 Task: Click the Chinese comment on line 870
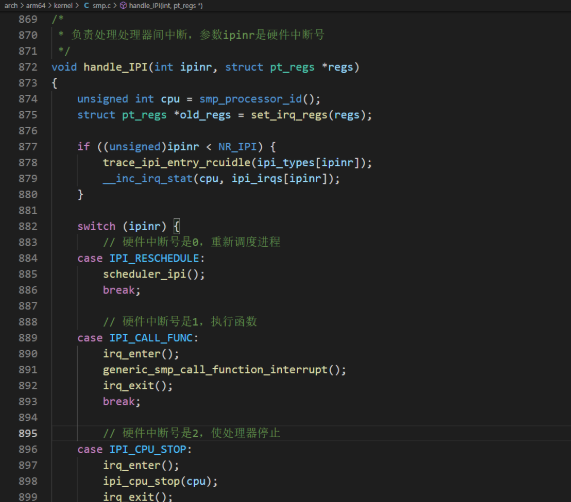[191, 35]
